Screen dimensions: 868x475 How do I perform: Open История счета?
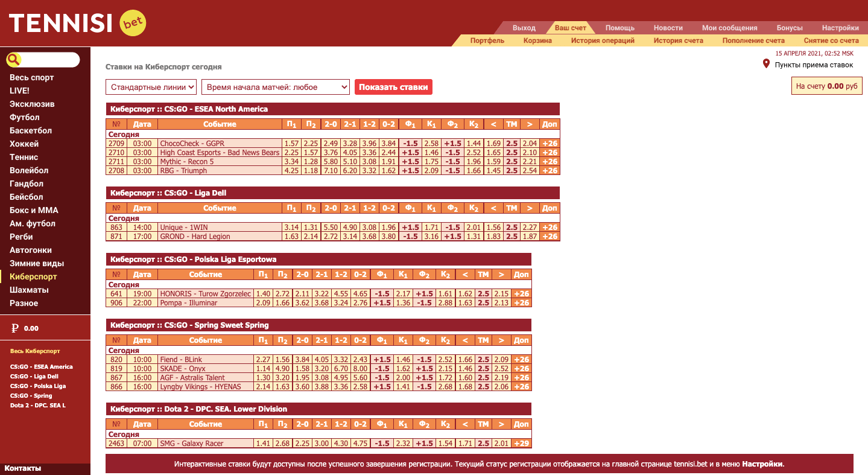coord(679,40)
